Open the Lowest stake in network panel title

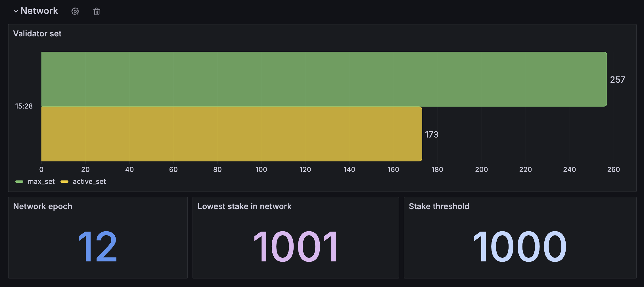click(x=244, y=206)
